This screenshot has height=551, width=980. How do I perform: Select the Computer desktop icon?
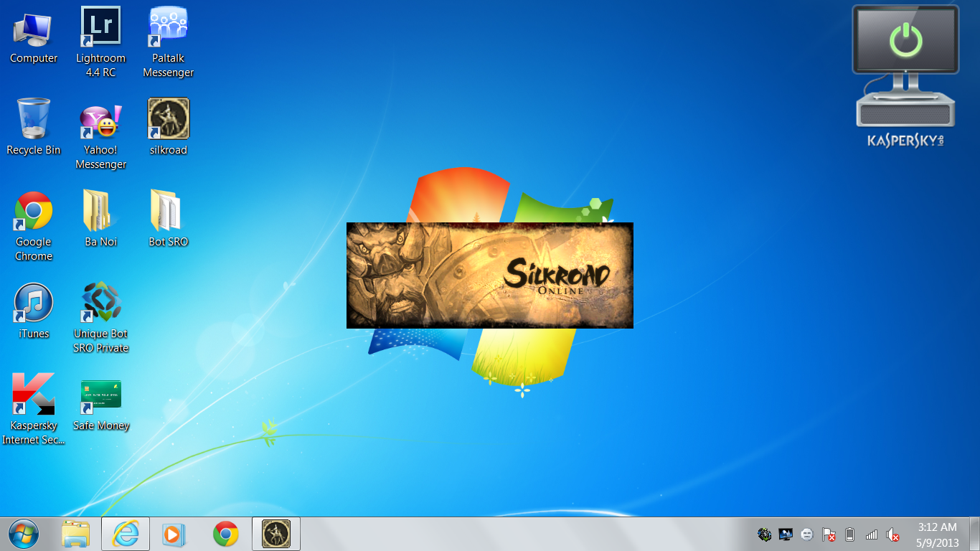[34, 36]
